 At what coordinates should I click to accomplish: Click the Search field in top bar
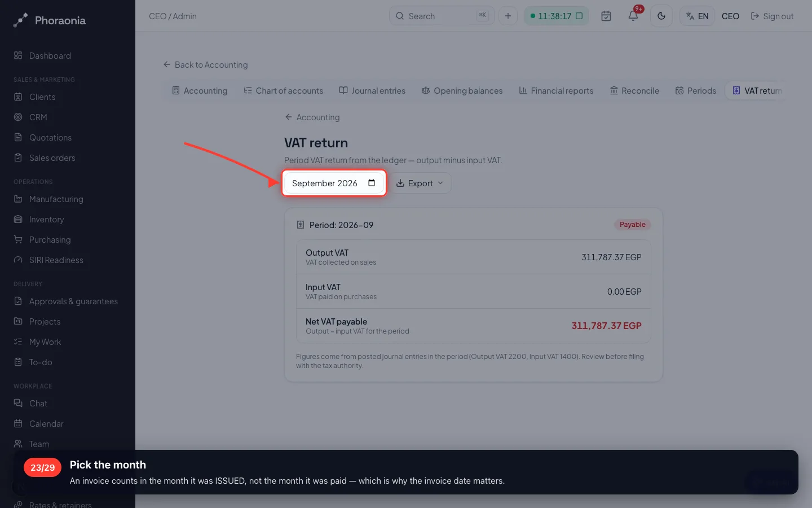tap(442, 16)
